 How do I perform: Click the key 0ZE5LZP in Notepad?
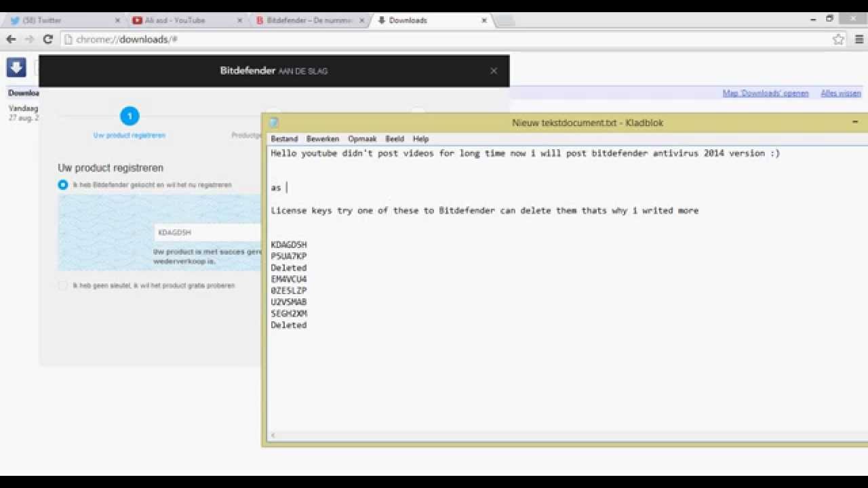coord(289,291)
